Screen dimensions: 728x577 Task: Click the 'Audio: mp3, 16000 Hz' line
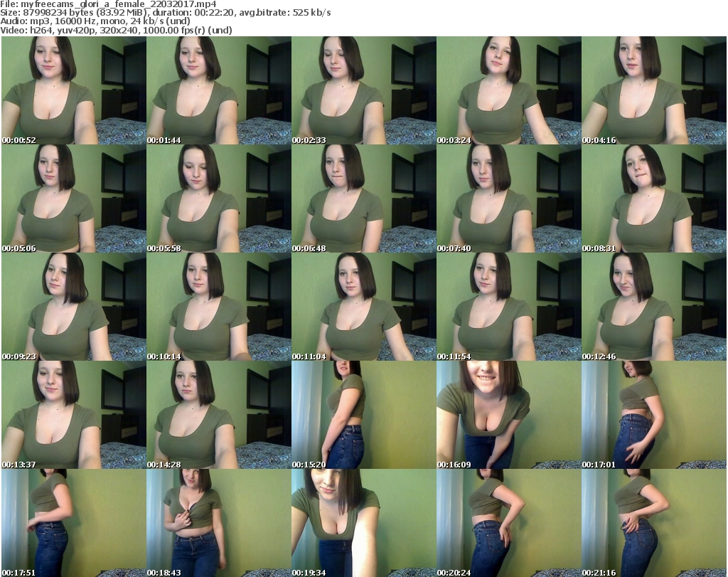point(95,21)
